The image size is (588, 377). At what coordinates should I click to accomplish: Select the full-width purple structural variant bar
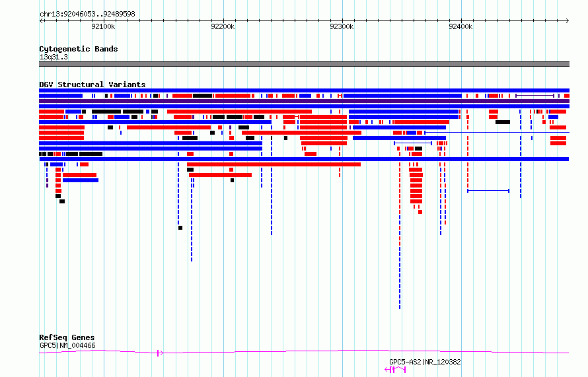(304, 101)
